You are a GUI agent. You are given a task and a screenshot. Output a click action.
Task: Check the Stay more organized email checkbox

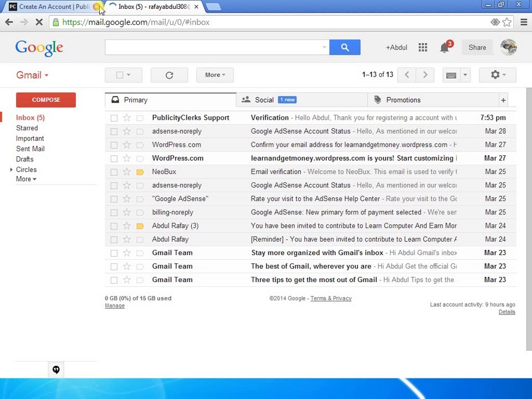[x=114, y=253]
